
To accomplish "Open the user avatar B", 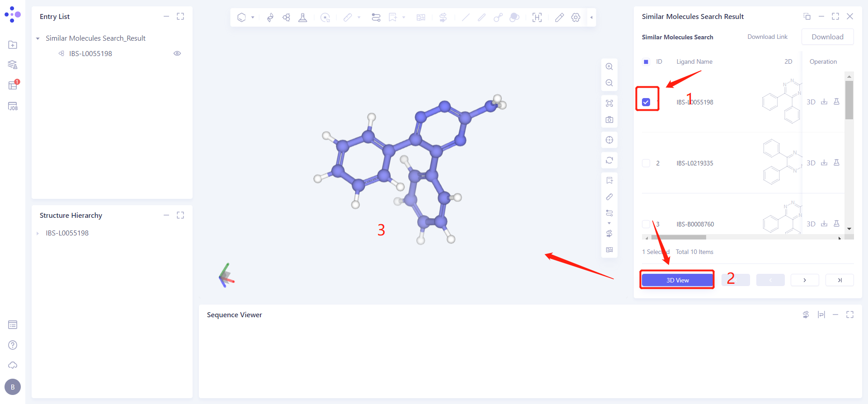I will point(13,387).
